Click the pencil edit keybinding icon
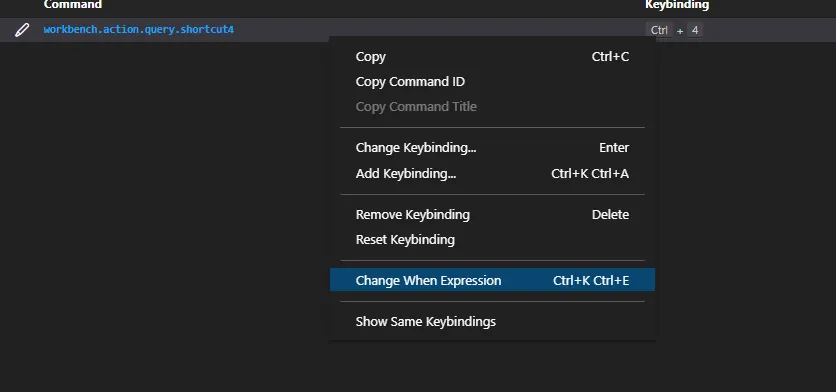 point(22,30)
